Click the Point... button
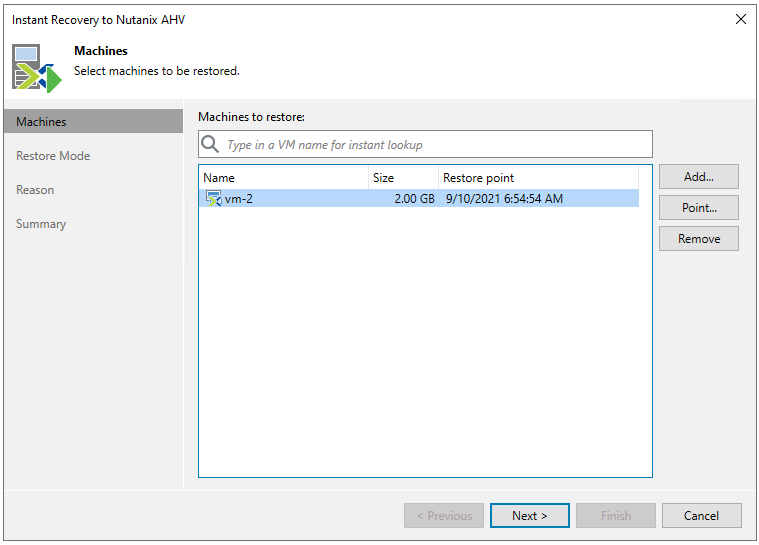Image resolution: width=759 pixels, height=545 pixels. coord(698,208)
